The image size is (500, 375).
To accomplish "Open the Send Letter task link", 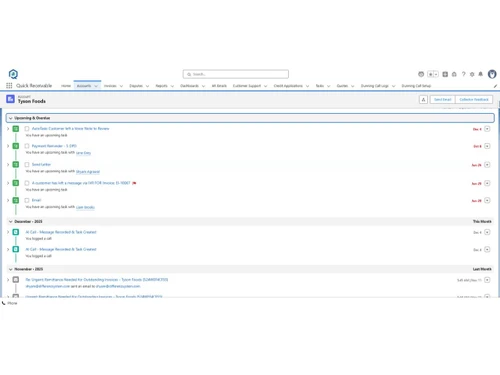I will (x=41, y=164).
